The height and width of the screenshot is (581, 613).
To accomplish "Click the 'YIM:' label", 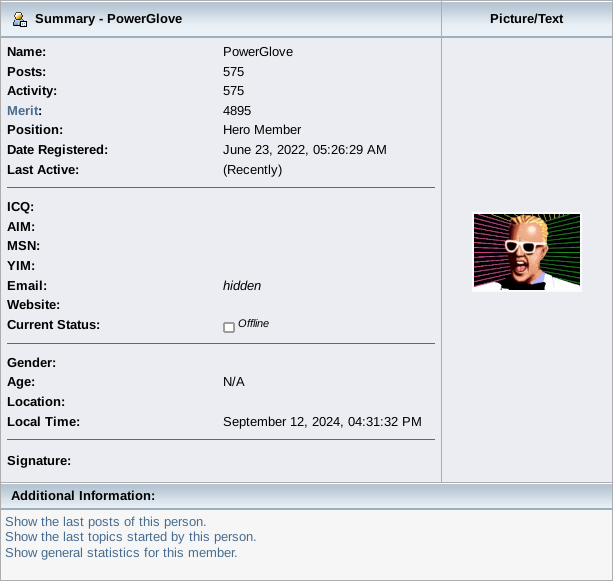I will point(21,266).
